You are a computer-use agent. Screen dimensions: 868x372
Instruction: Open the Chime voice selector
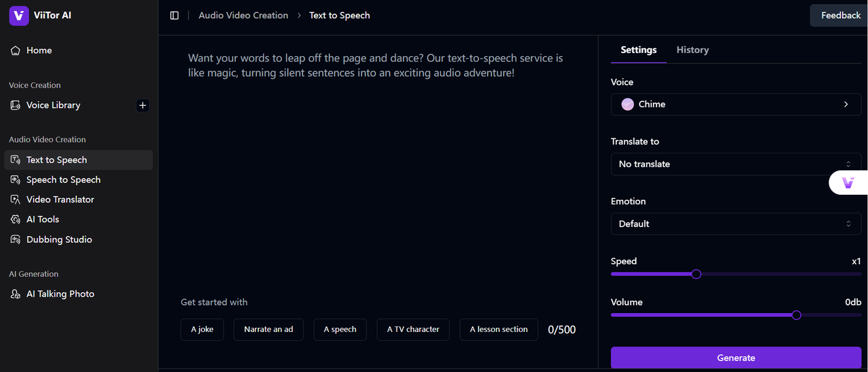click(x=736, y=105)
